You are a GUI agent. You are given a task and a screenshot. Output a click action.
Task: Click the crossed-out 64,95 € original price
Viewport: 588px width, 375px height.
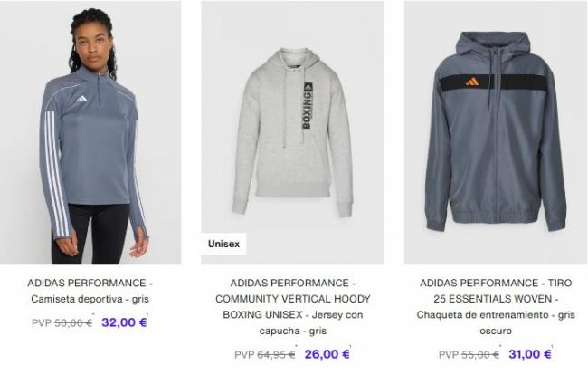(x=276, y=354)
